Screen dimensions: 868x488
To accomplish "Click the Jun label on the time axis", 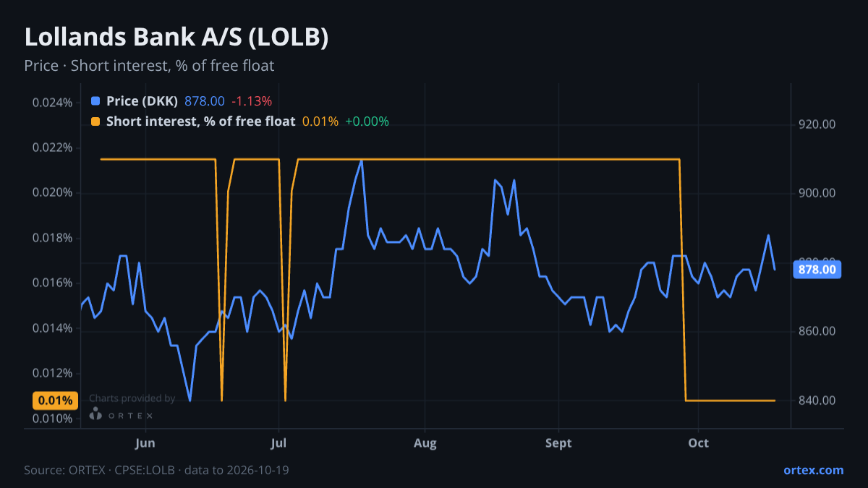I will tap(145, 442).
